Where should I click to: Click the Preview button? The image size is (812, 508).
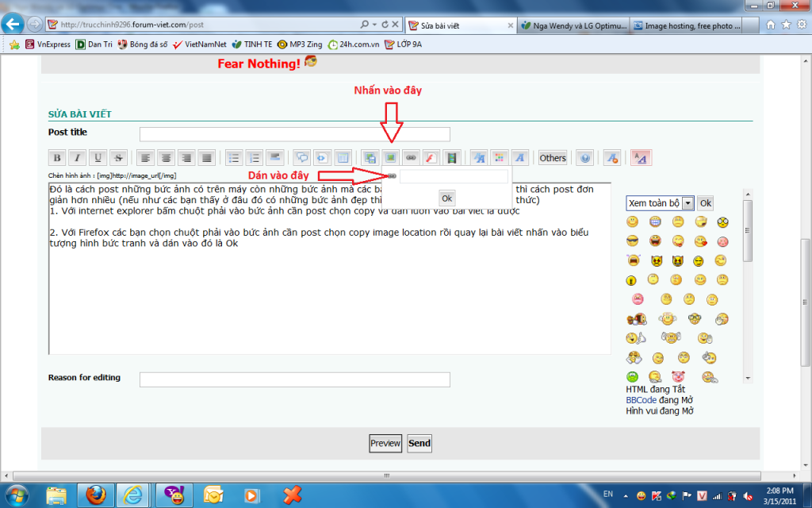pos(385,444)
